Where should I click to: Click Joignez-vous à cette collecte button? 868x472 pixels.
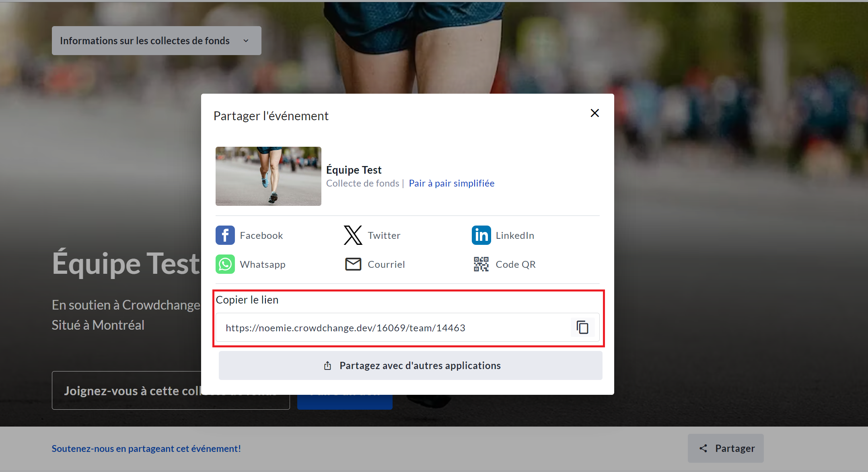point(129,390)
